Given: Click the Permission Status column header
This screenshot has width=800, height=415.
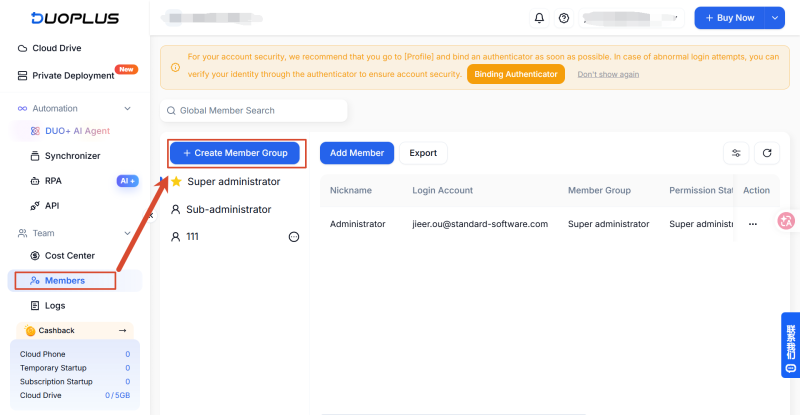Looking at the screenshot, I should pos(701,190).
